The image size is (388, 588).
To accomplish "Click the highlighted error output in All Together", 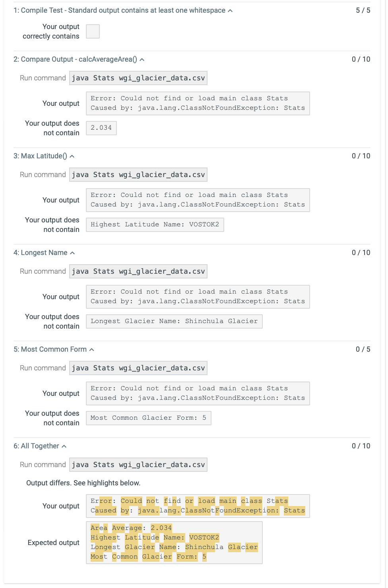I will pyautogui.click(x=198, y=506).
